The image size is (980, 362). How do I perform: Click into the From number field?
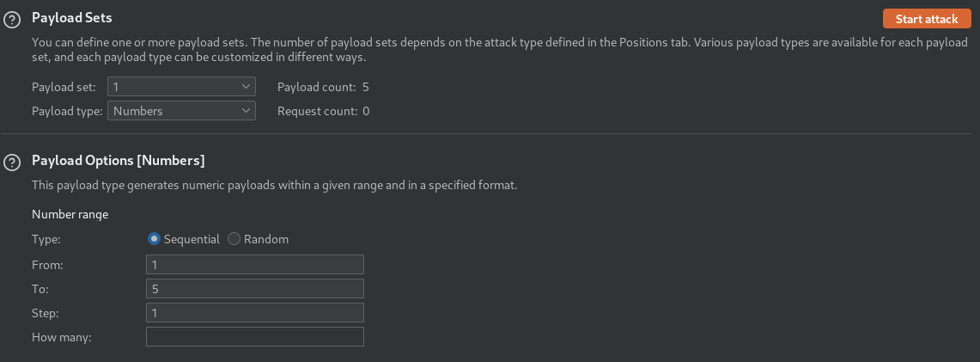[254, 265]
